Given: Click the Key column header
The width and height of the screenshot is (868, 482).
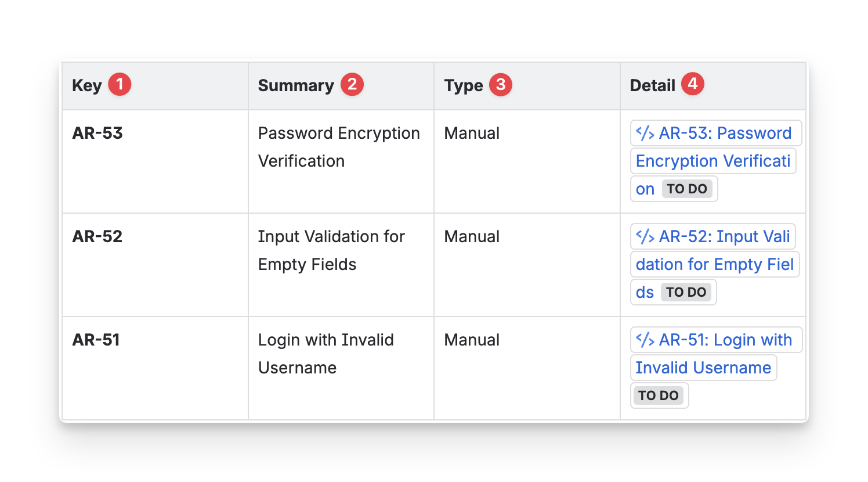Looking at the screenshot, I should click(87, 85).
